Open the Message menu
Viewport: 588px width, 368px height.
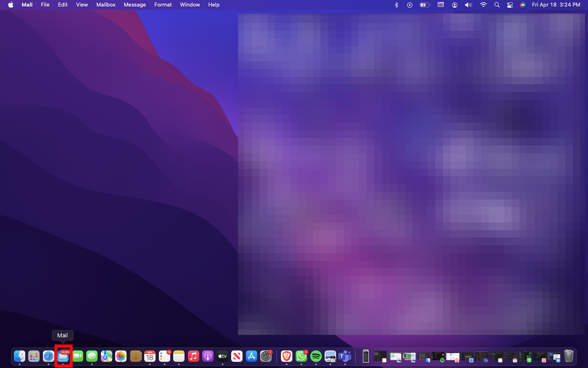pos(135,5)
